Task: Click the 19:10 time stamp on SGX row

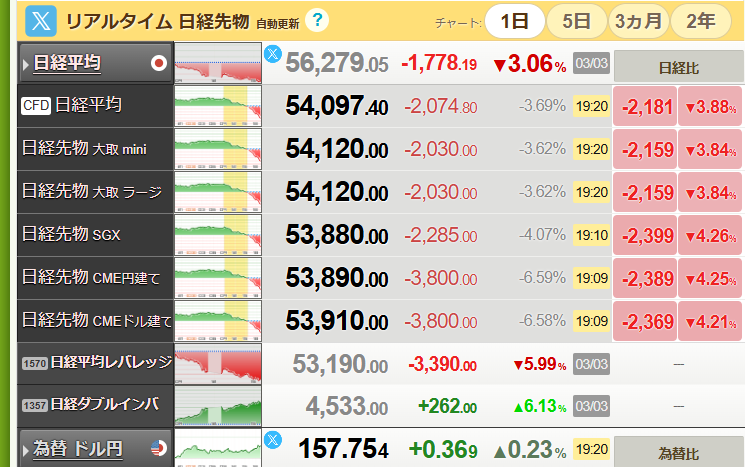Action: pos(592,235)
